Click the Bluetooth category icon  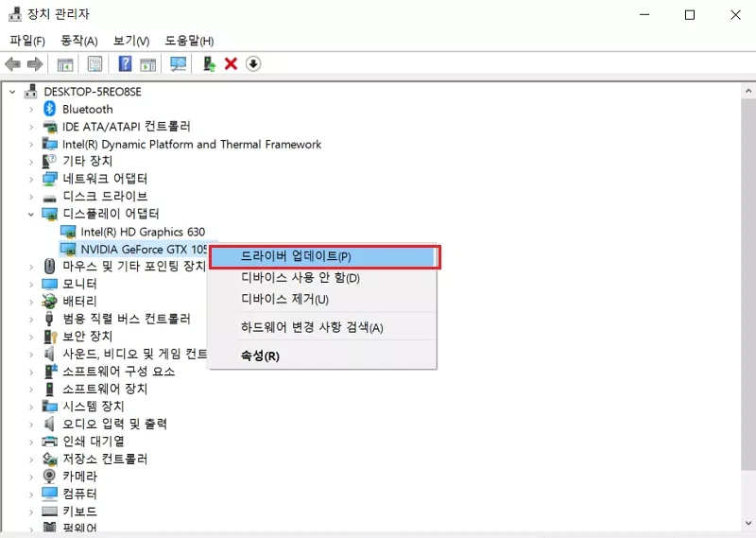tap(50, 109)
